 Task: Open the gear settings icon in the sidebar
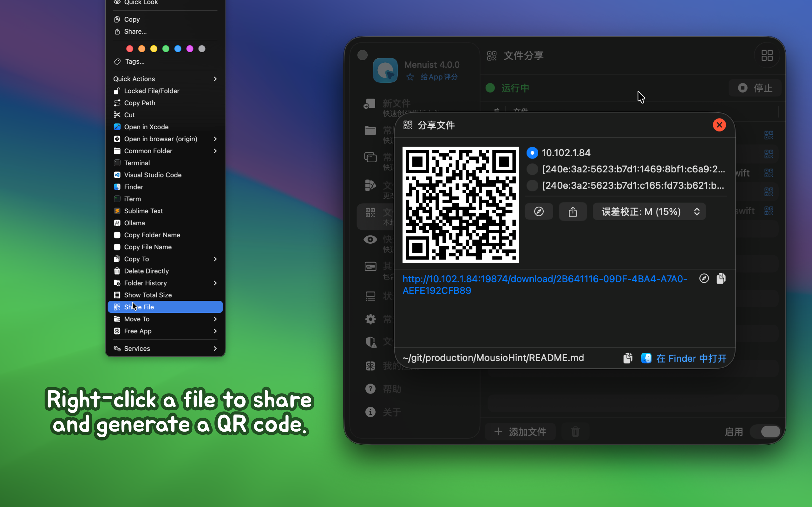(x=370, y=319)
